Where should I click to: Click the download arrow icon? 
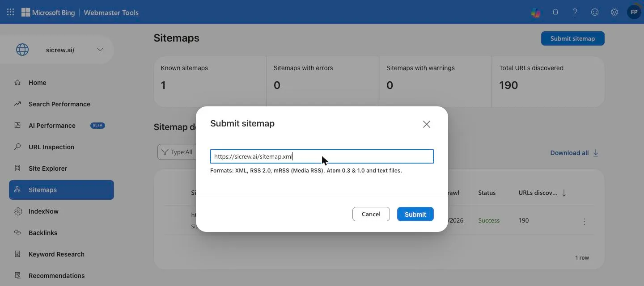coord(596,153)
